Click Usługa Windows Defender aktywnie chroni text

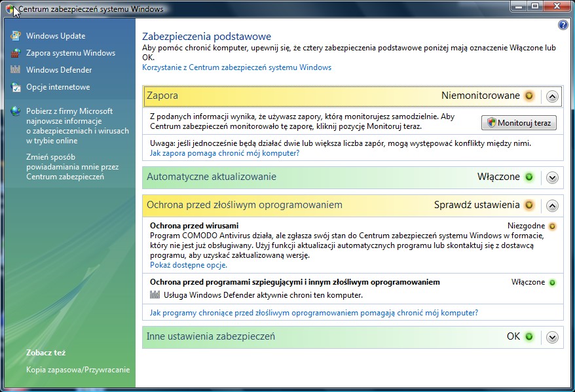click(263, 295)
